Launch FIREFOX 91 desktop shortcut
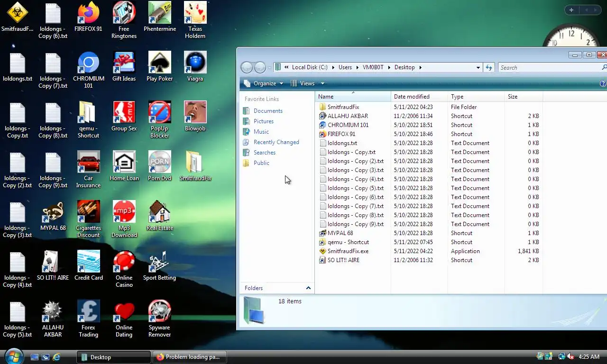The width and height of the screenshot is (607, 364). pyautogui.click(x=88, y=17)
